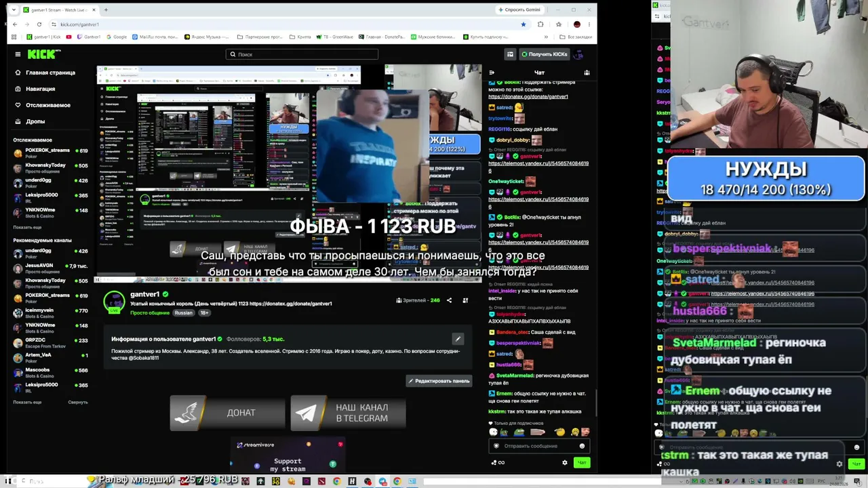Viewport: 868px width, 488px height.
Task: Click the Редактировать панель button
Action: click(439, 381)
